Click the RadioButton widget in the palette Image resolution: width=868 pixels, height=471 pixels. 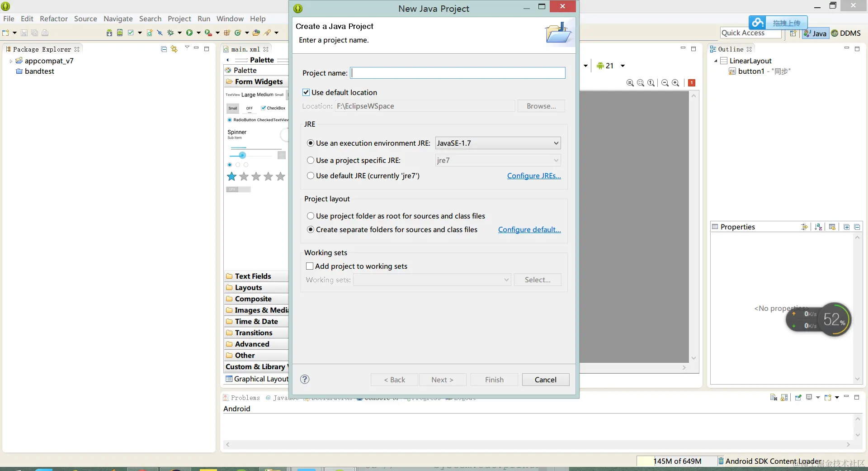click(x=242, y=120)
